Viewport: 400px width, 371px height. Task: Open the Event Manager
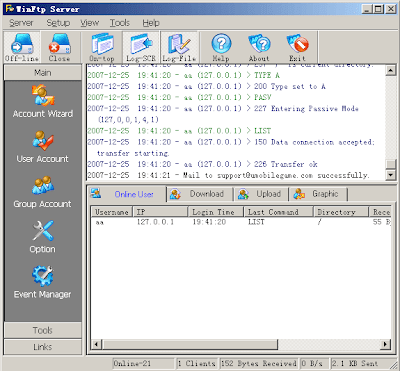coord(43,282)
